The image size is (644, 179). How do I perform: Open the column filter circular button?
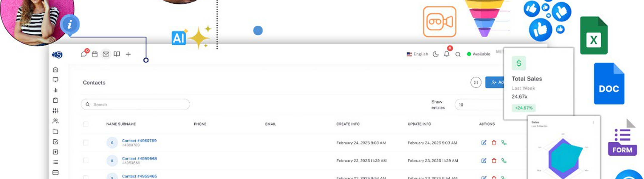pos(476,82)
